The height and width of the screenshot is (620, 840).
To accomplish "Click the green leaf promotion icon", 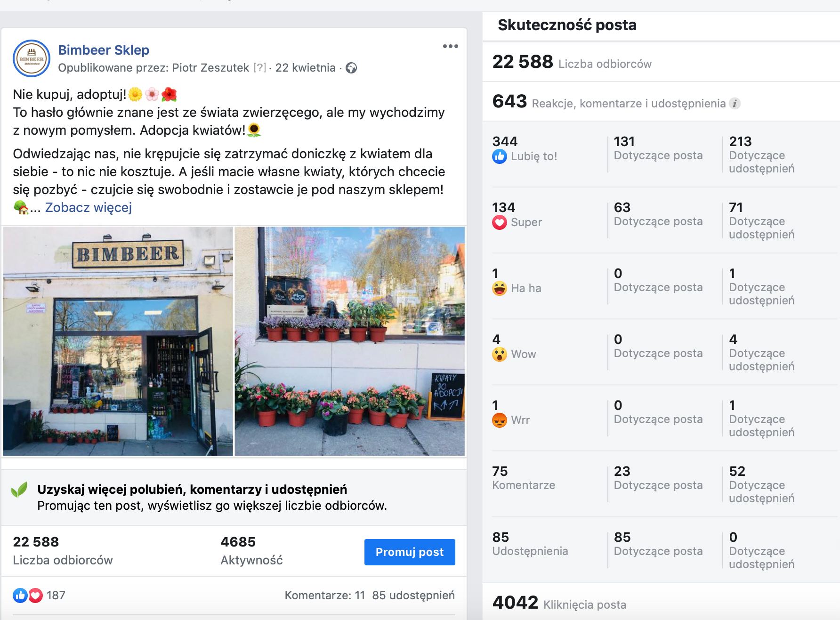I will [x=19, y=490].
